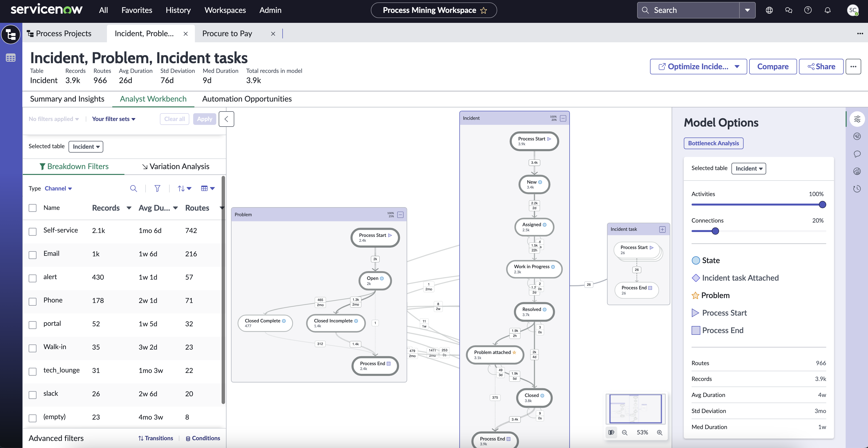868x448 pixels.
Task: Change breakdown Type from Channel
Action: 58,188
